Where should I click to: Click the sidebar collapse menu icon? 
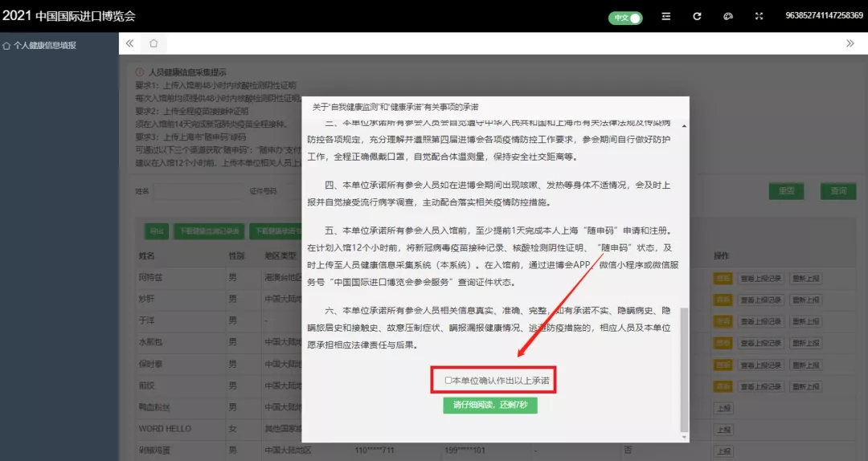[x=665, y=17]
